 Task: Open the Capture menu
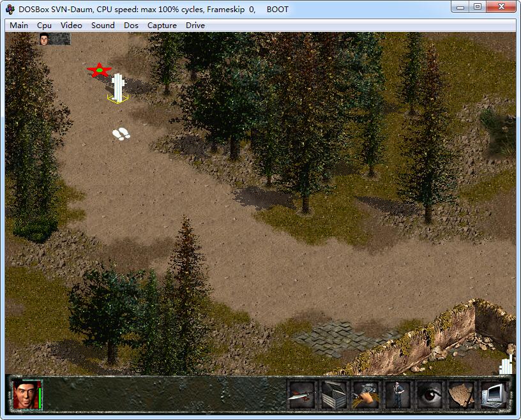[162, 26]
